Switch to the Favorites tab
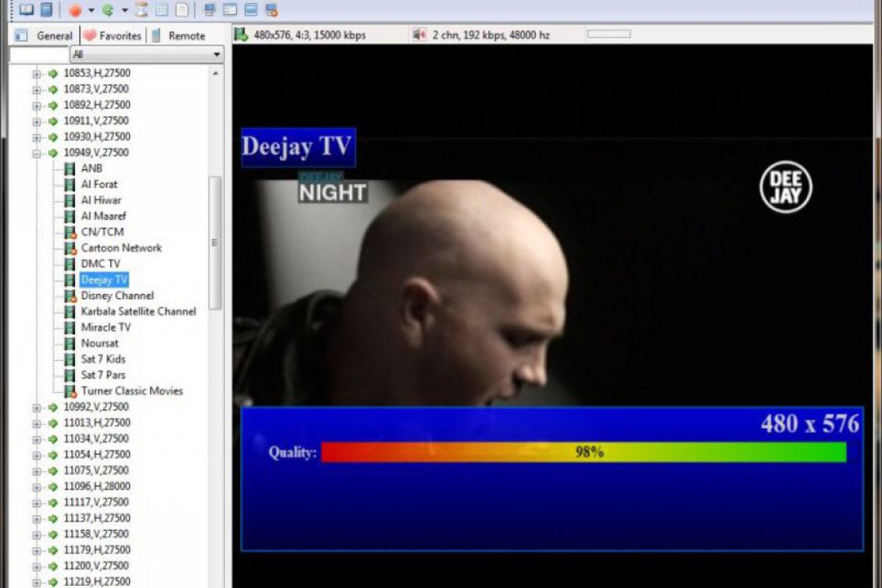 [112, 35]
